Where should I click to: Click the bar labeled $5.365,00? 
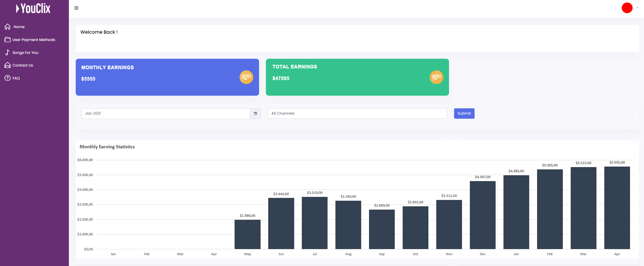pos(550,209)
